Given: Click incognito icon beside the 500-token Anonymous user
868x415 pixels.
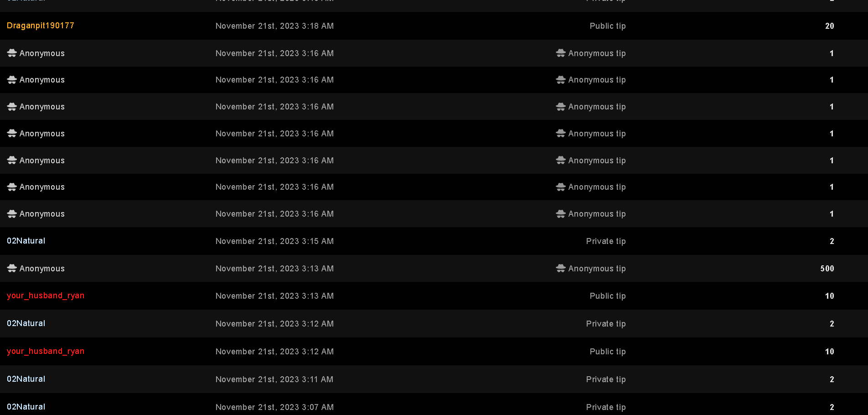Looking at the screenshot, I should [x=12, y=268].
